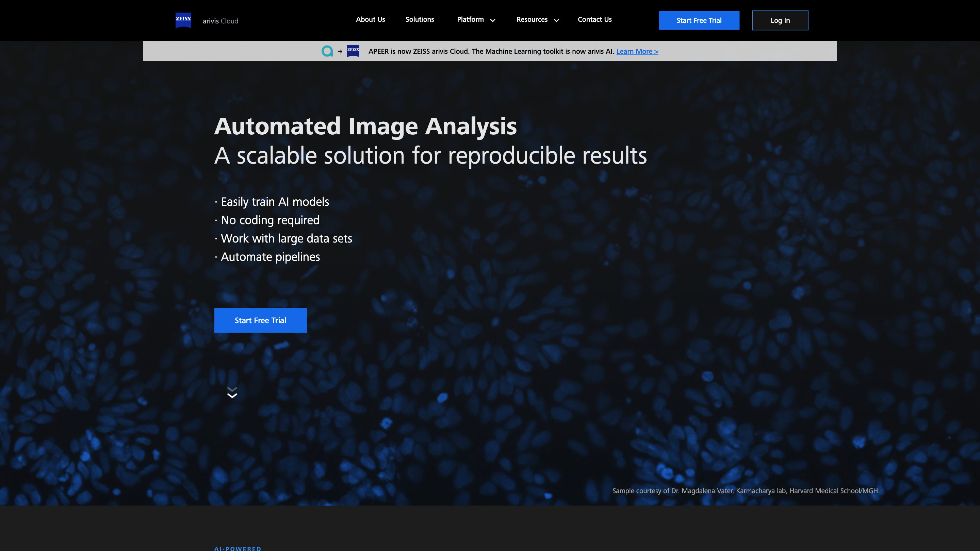
Task: Click the arrow between the banner logos
Action: [x=340, y=51]
